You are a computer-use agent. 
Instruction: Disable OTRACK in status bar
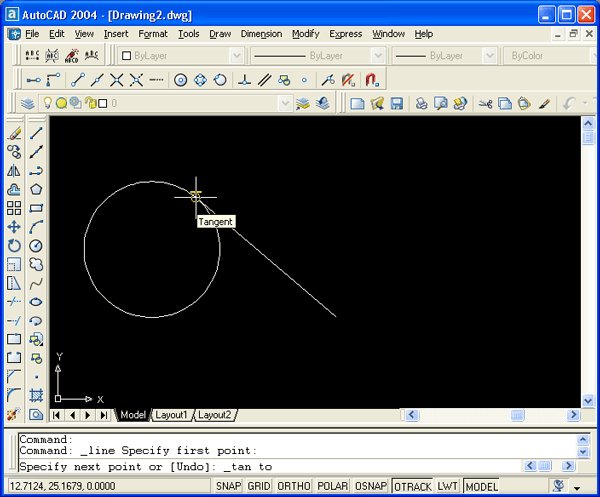(411, 487)
